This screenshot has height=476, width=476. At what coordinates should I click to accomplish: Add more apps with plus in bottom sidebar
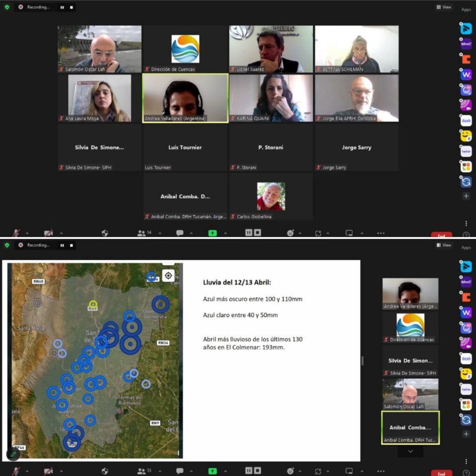click(466, 434)
